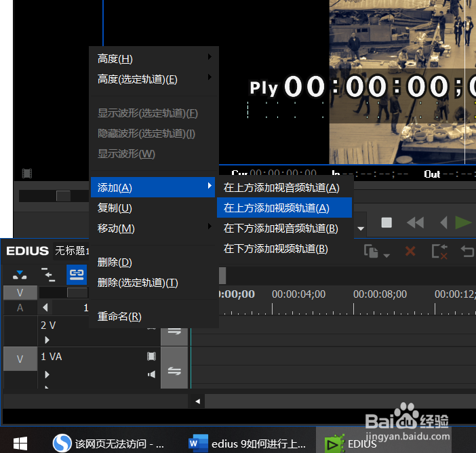Start playback with green Play button

[x=463, y=222]
